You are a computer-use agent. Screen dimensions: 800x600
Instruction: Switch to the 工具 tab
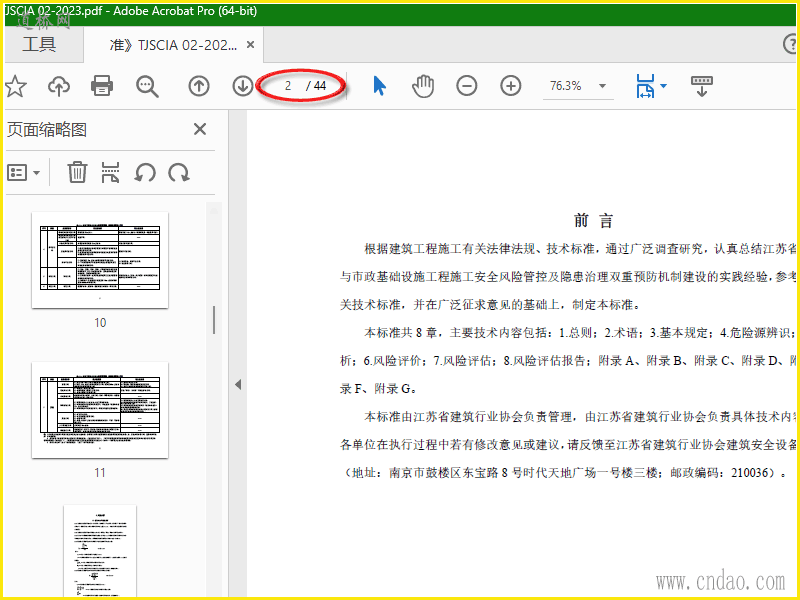click(x=39, y=45)
